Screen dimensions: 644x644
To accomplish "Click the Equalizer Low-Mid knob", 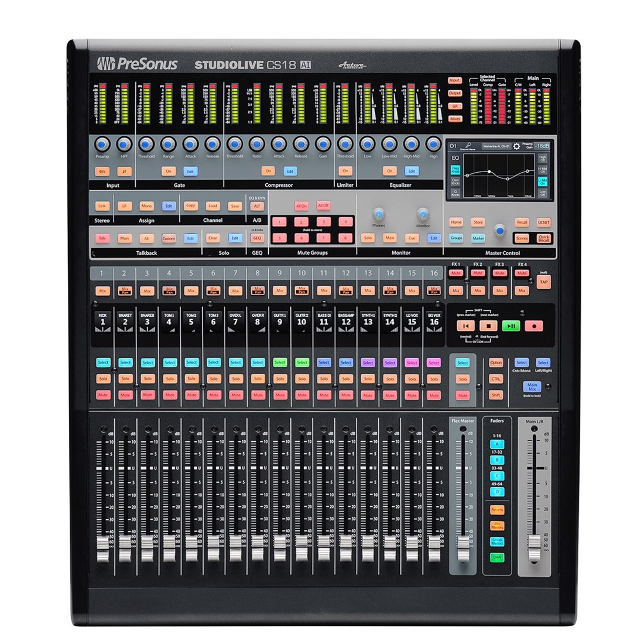I will click(x=389, y=145).
